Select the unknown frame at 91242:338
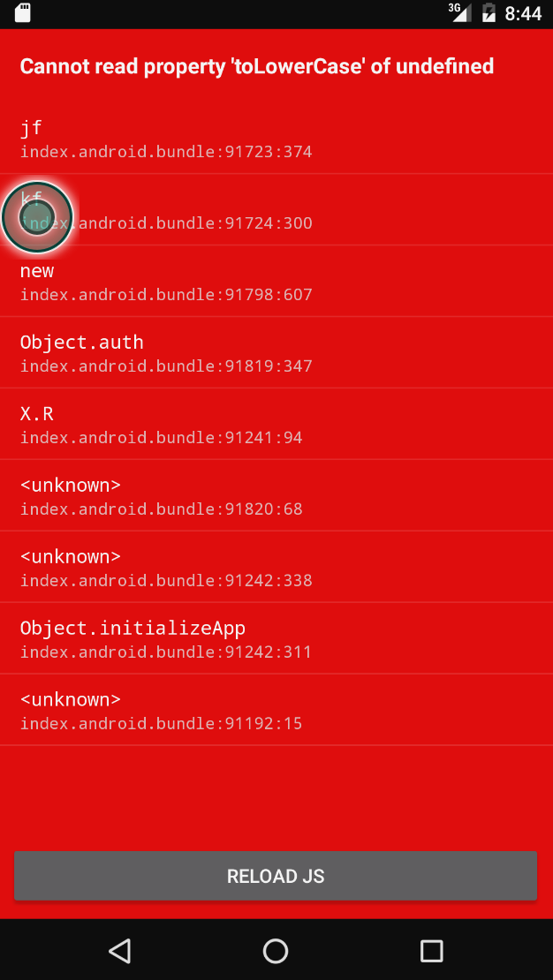The height and width of the screenshot is (980, 553). [276, 567]
